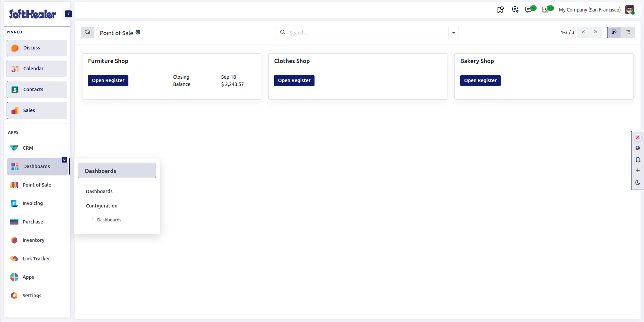
Task: Select Configuration in the Dashboards submenu
Action: [102, 206]
